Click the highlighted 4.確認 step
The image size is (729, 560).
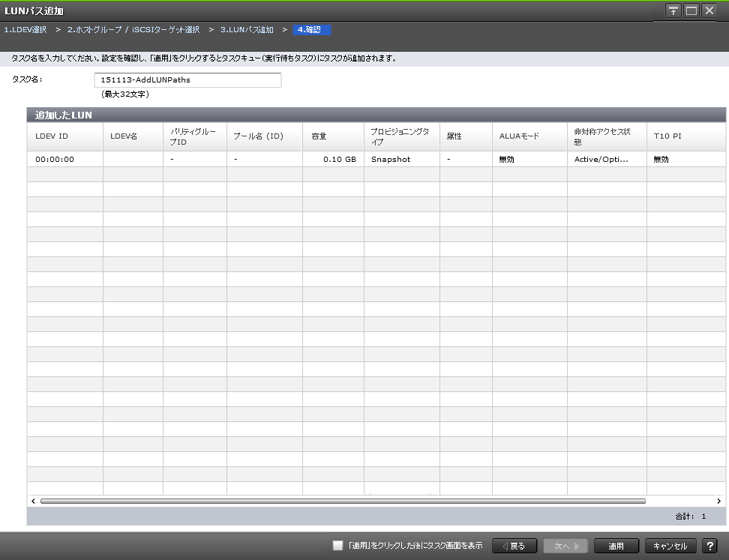[311, 30]
